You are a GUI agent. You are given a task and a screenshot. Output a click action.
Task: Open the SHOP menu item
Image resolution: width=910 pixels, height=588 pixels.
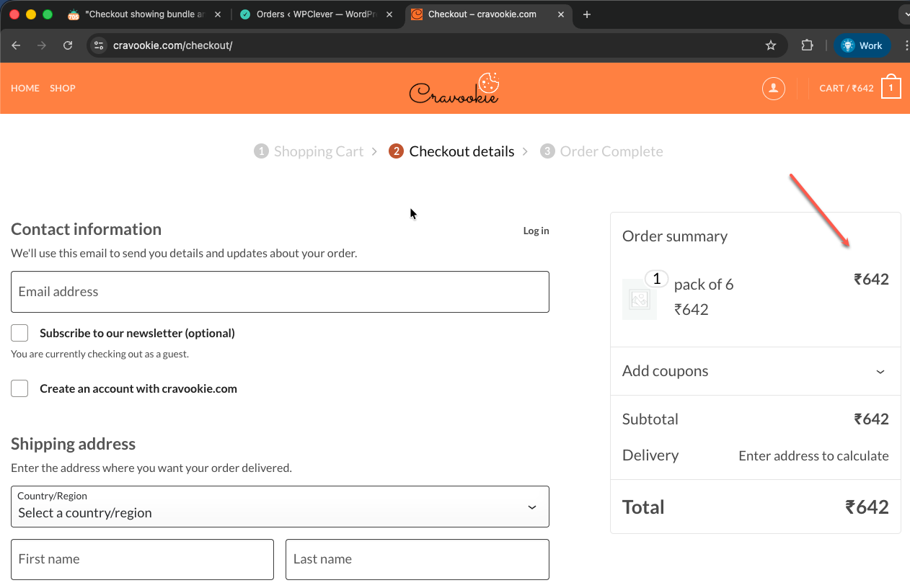(63, 88)
